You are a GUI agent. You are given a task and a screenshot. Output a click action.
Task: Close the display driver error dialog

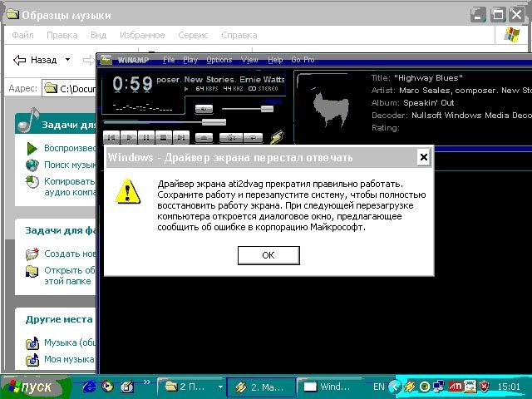(423, 157)
